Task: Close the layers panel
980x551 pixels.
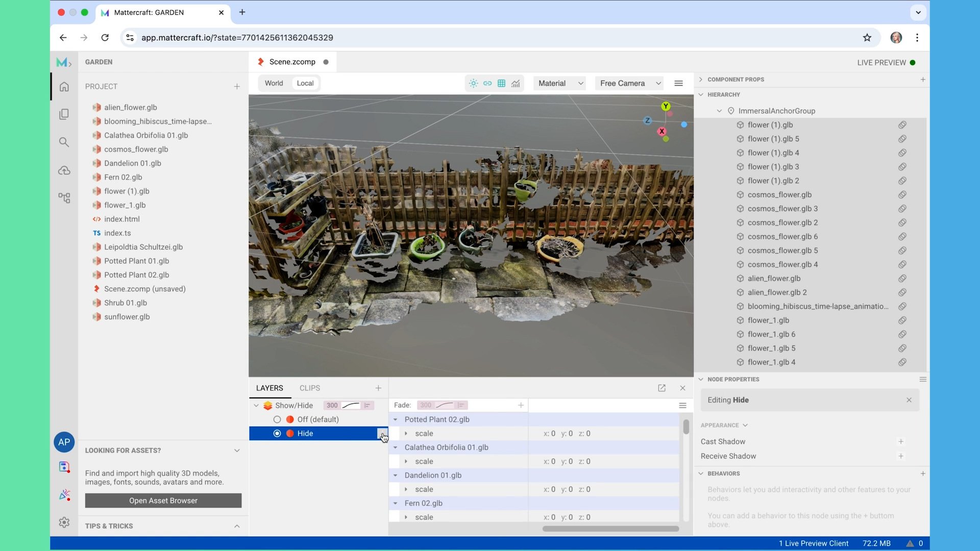Action: 682,388
